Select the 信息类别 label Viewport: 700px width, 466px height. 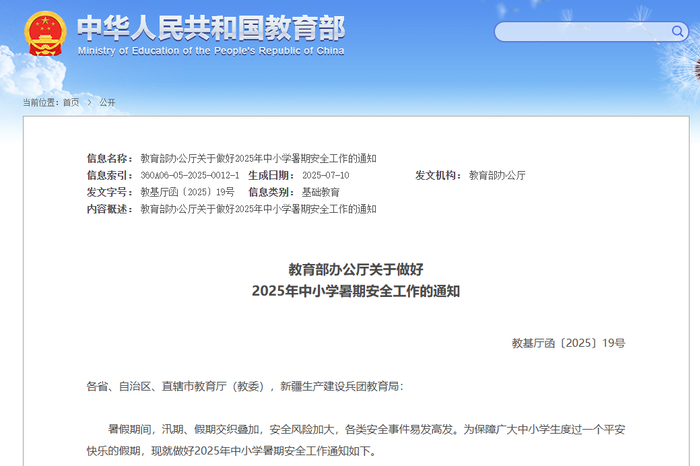[271, 192]
